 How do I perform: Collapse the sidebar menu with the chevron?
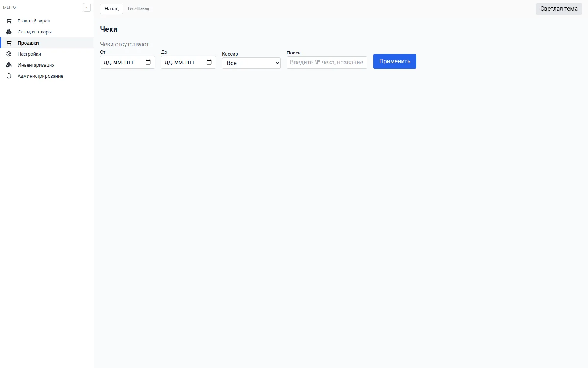(x=87, y=7)
